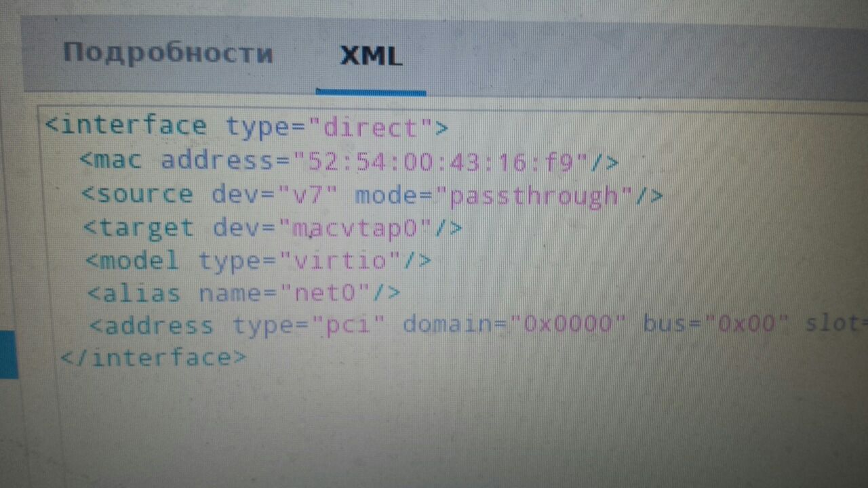This screenshot has height=488, width=868.
Task: Switch to the Подробности tab
Action: [x=168, y=52]
